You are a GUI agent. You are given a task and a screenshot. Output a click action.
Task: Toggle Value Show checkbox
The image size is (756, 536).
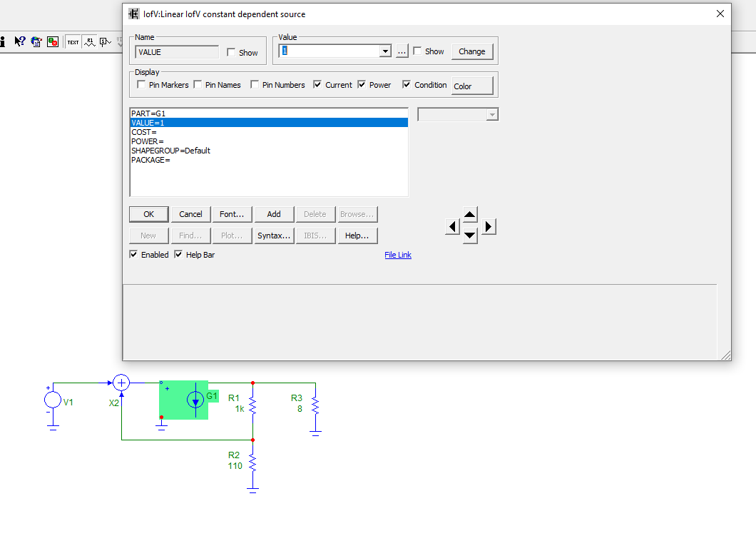pyautogui.click(x=417, y=51)
